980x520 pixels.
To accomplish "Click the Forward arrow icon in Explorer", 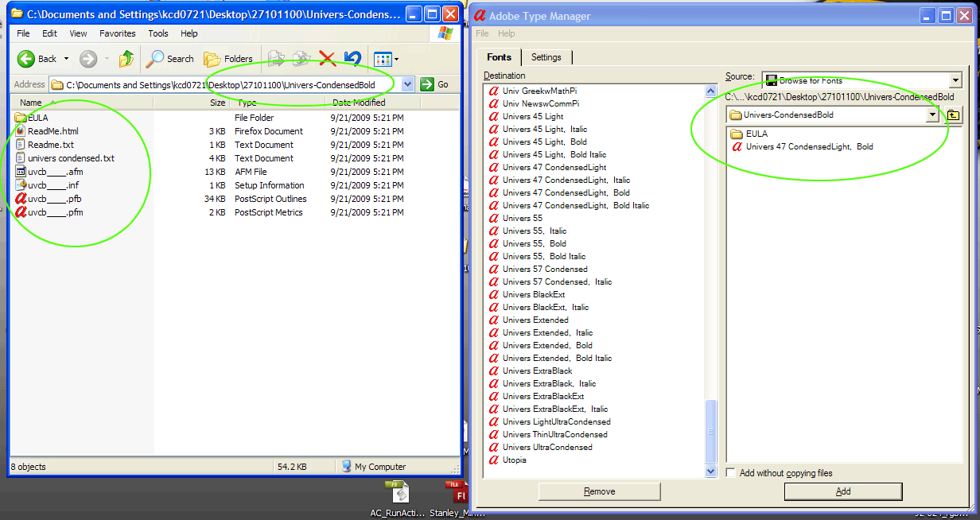I will coord(88,58).
